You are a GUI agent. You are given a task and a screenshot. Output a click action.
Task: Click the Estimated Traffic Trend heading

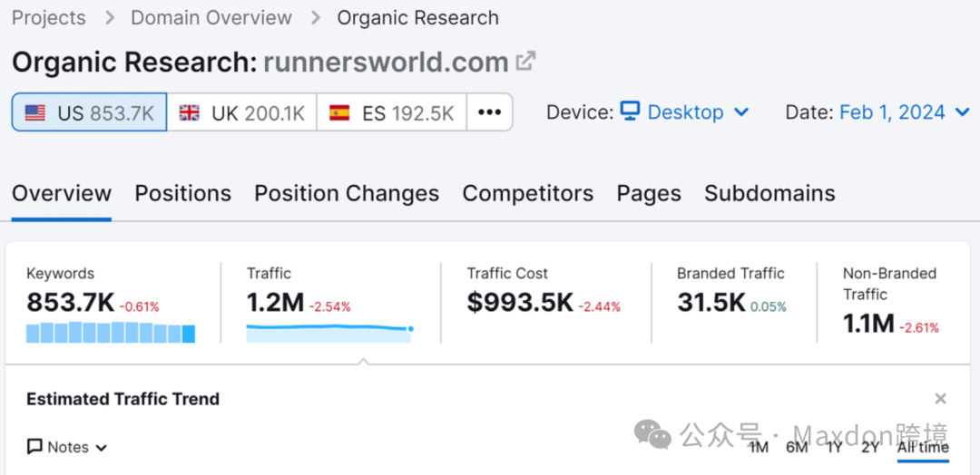pos(123,399)
